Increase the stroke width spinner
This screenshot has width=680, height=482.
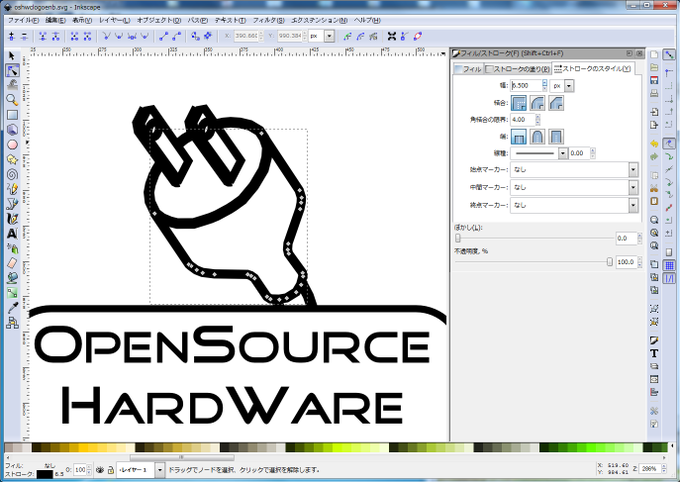pyautogui.click(x=545, y=83)
